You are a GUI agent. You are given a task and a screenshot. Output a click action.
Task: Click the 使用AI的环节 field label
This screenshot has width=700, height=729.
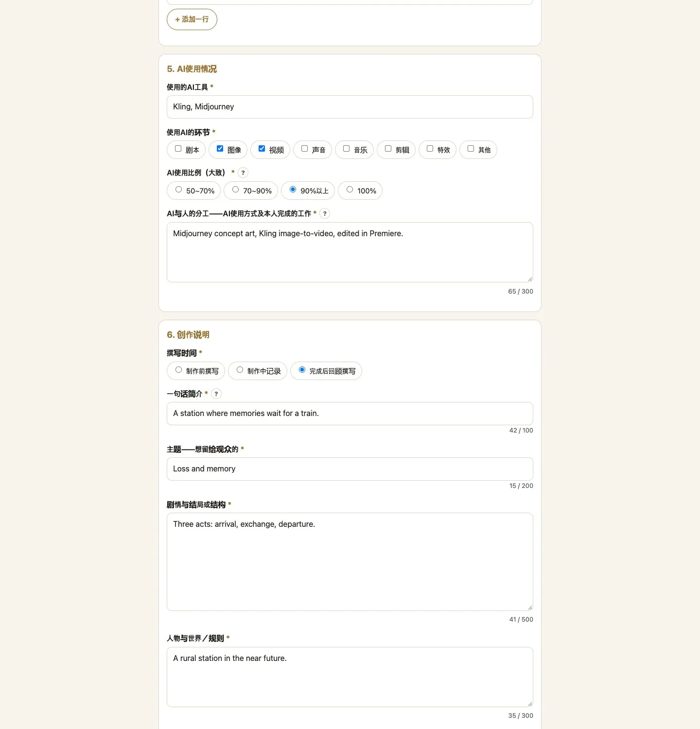[188, 132]
